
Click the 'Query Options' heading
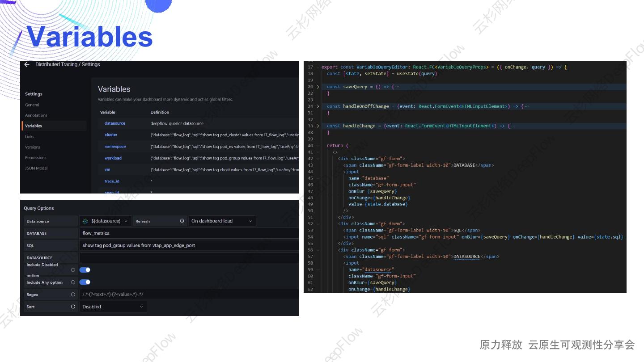point(39,208)
